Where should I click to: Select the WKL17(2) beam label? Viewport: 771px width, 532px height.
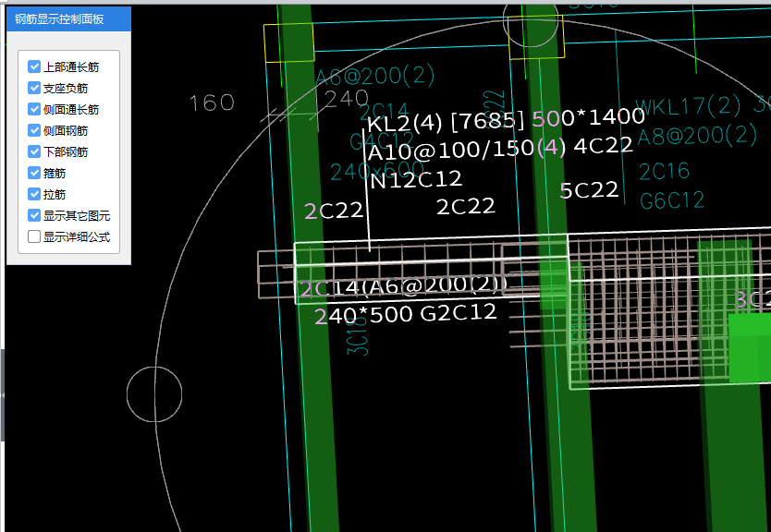click(688, 106)
